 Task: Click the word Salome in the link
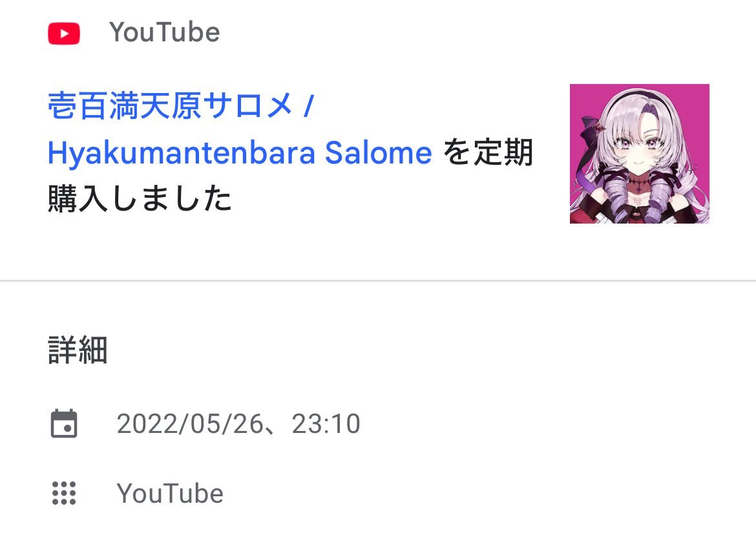[378, 153]
